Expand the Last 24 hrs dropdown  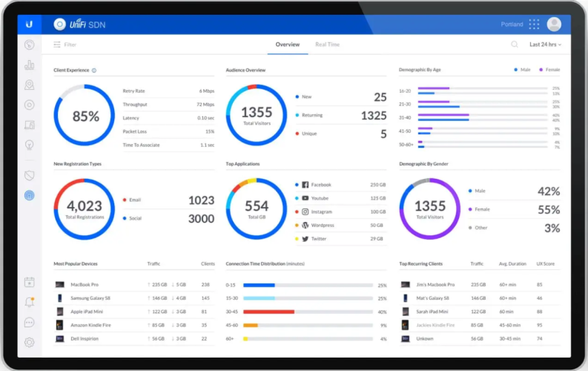point(545,45)
